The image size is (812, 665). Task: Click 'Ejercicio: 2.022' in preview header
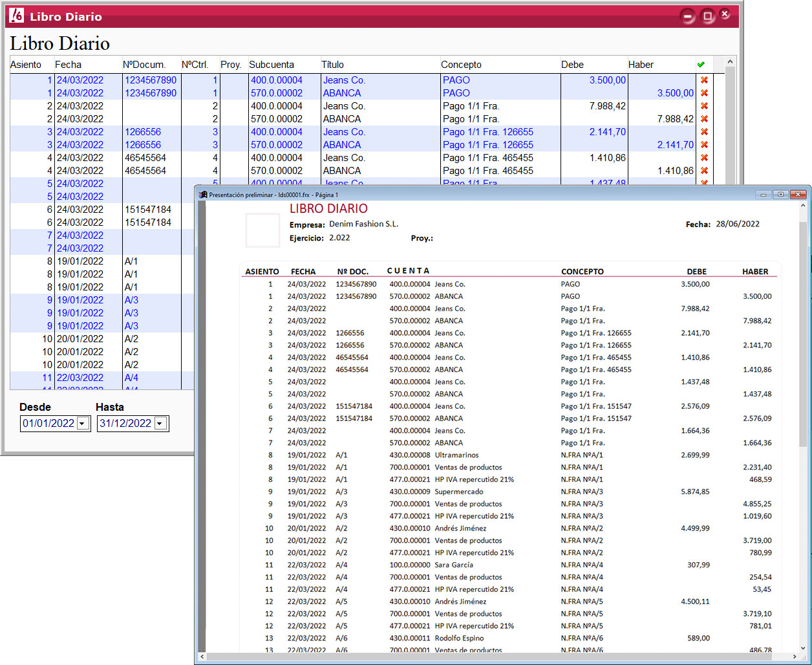[x=320, y=238]
